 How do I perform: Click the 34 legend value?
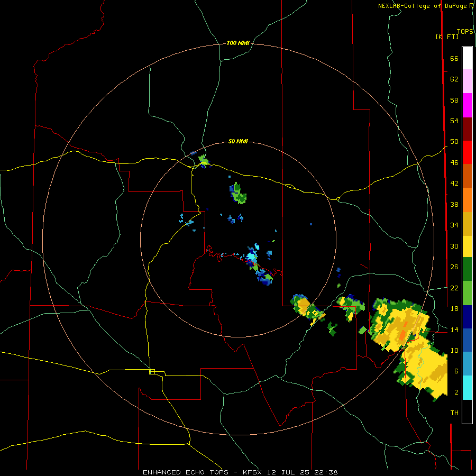coord(454,225)
